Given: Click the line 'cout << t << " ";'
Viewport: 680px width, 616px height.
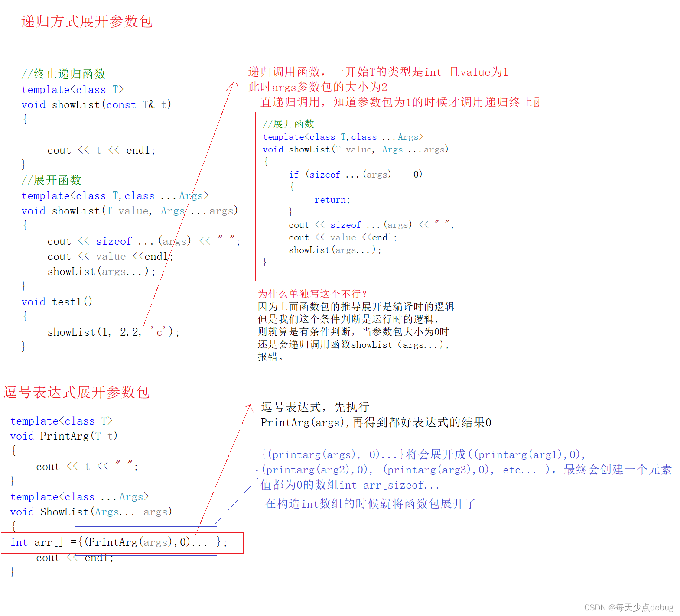Looking at the screenshot, I should tap(87, 467).
